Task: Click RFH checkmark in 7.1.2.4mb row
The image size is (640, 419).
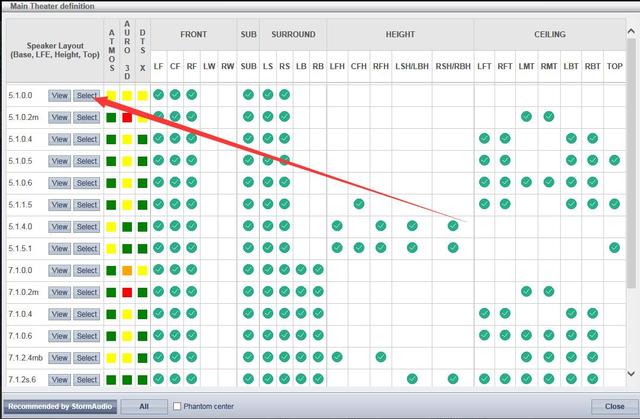Action: point(380,357)
